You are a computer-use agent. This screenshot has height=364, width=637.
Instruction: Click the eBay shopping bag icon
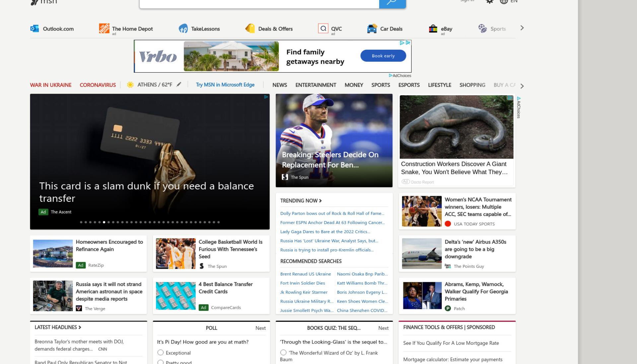click(433, 29)
